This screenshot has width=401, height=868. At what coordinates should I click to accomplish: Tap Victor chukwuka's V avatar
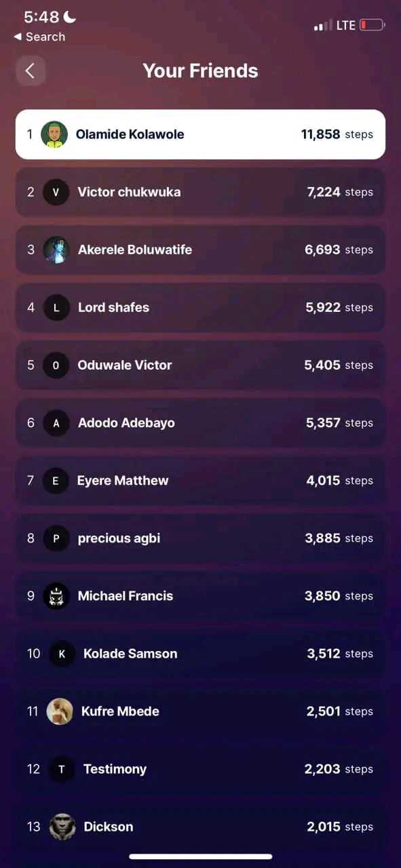(x=56, y=192)
